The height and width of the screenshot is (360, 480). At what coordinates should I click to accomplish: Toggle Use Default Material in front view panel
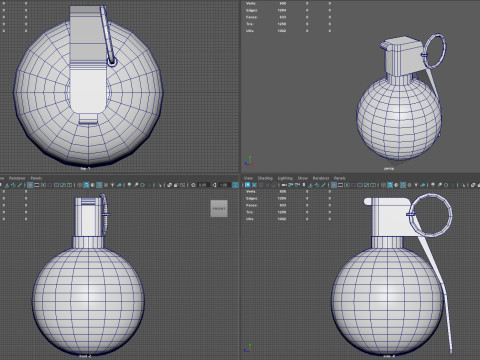[x=93, y=185]
